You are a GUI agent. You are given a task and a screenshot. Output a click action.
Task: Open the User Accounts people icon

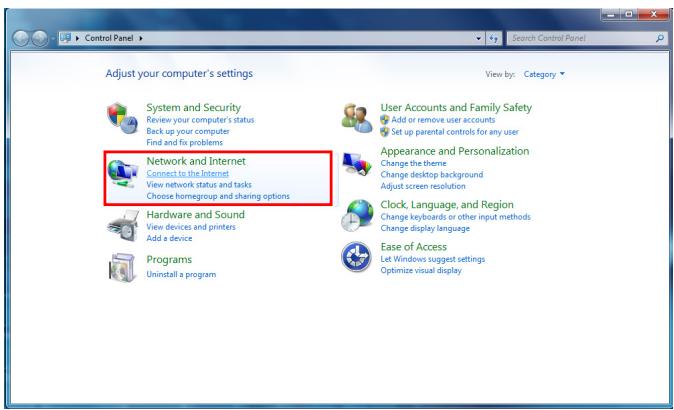pyautogui.click(x=357, y=118)
